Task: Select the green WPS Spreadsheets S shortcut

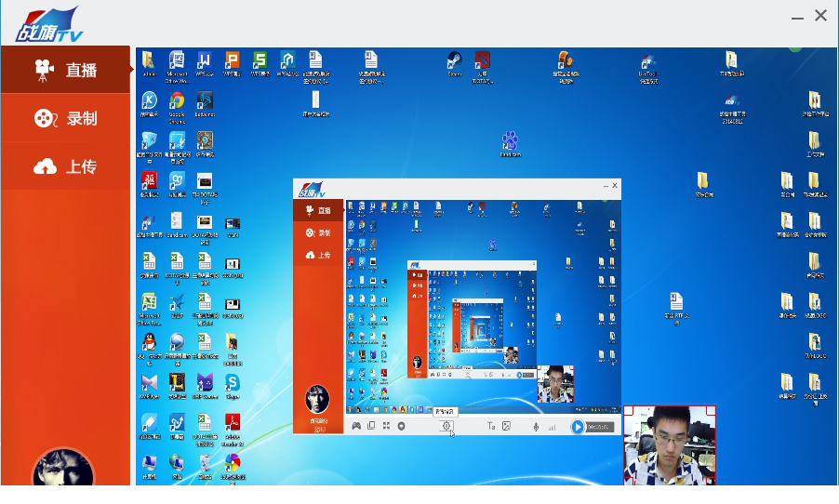Action: [x=260, y=63]
